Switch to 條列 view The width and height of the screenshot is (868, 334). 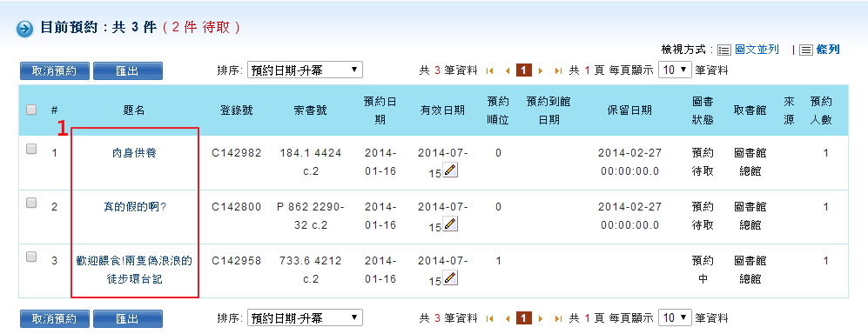pyautogui.click(x=828, y=50)
